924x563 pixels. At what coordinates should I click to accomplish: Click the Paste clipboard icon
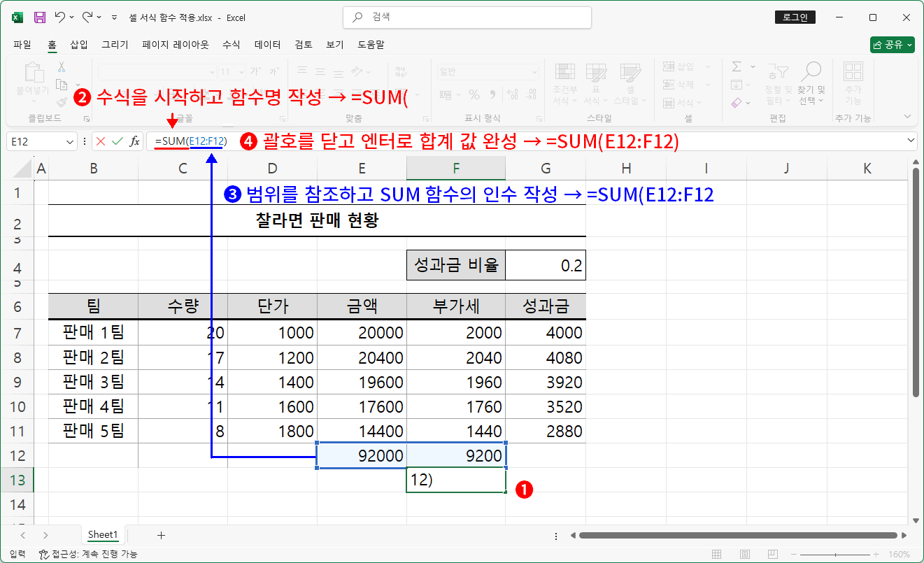coord(33,73)
